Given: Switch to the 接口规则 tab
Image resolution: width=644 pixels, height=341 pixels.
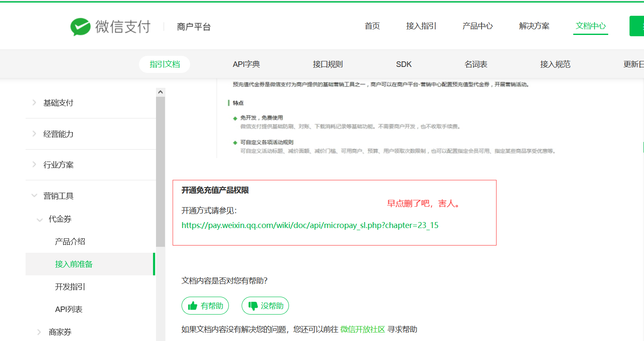Looking at the screenshot, I should point(328,64).
